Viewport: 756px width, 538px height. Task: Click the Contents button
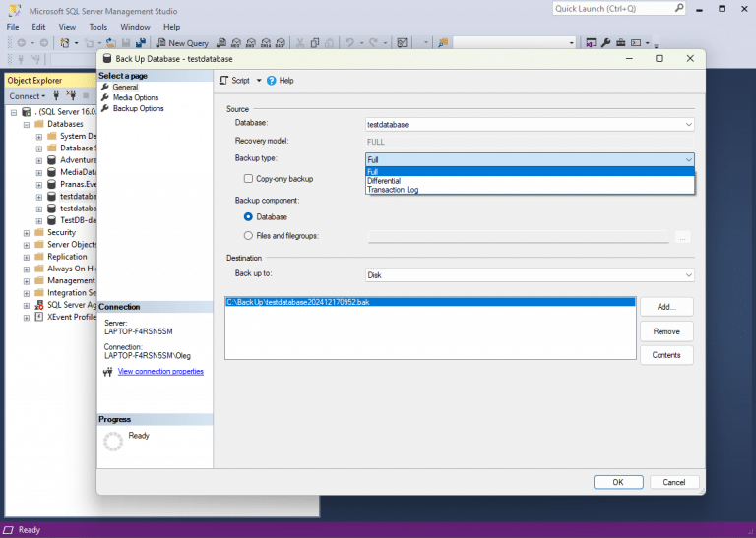pyautogui.click(x=666, y=355)
